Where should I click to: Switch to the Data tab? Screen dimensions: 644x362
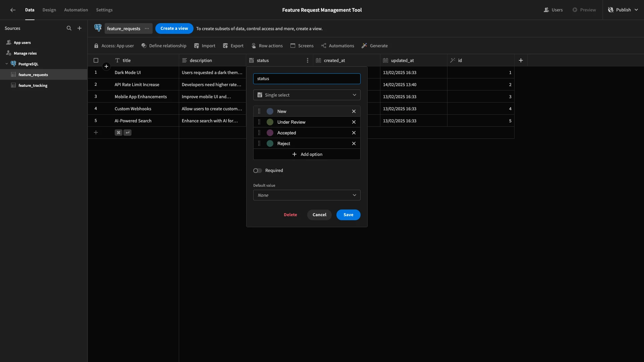pos(30,10)
